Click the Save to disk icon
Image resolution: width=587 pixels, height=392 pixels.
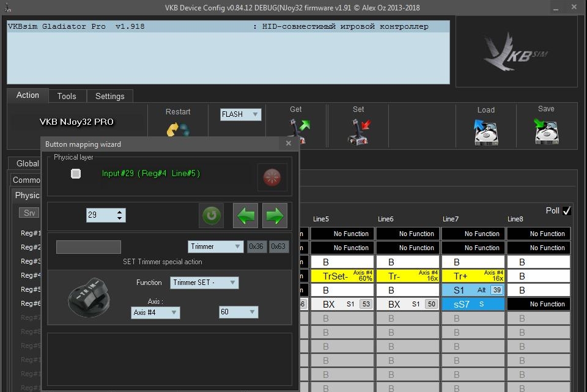tap(546, 131)
